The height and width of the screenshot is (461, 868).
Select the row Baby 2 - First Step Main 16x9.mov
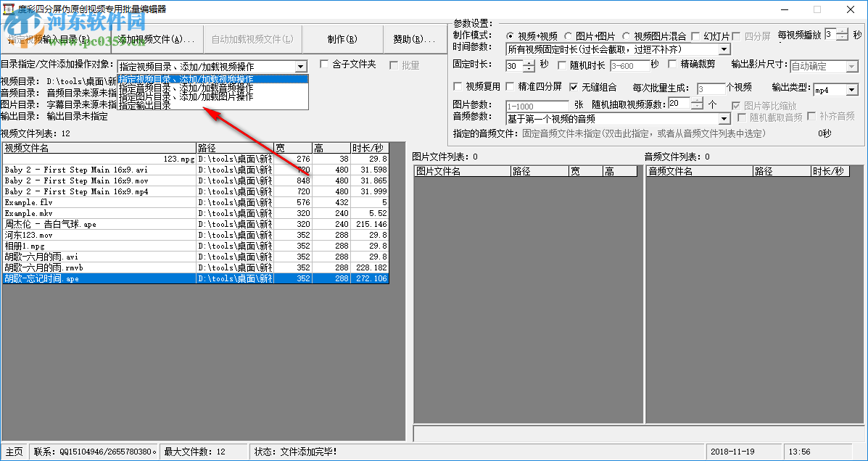[196, 180]
